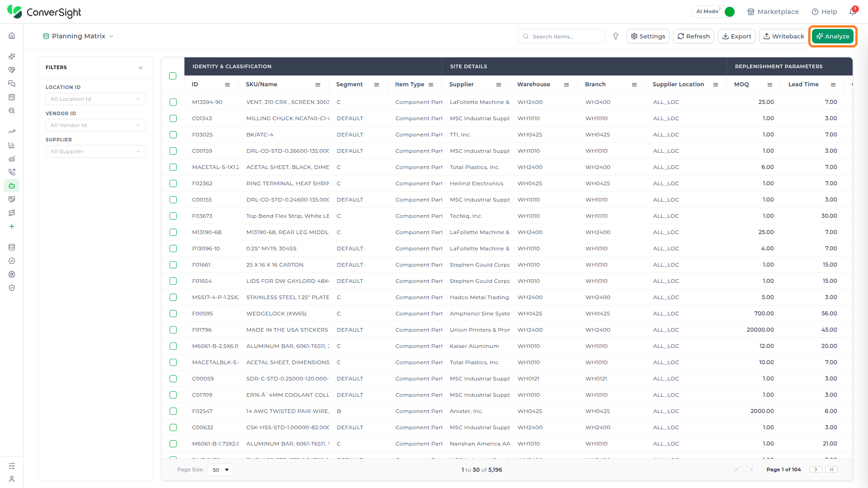This screenshot has height=488, width=868.
Task: Click the sparkle AI icon in the sidebar
Action: (12, 56)
